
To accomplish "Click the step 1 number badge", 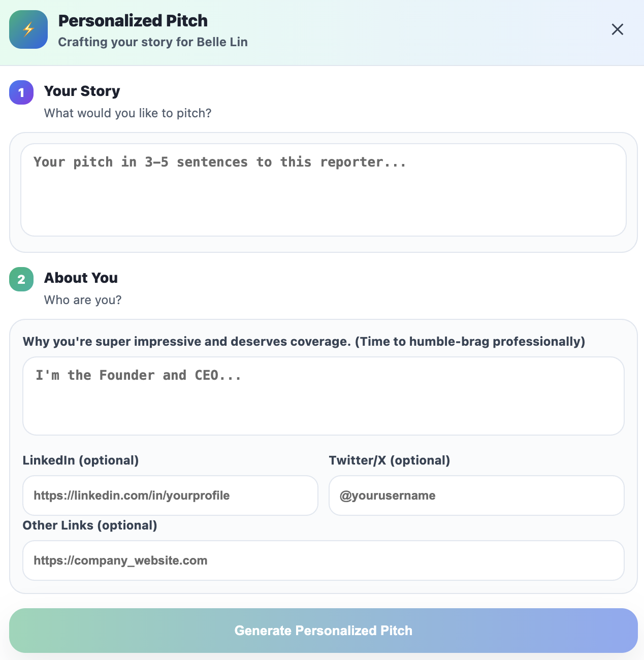I will 21,92.
